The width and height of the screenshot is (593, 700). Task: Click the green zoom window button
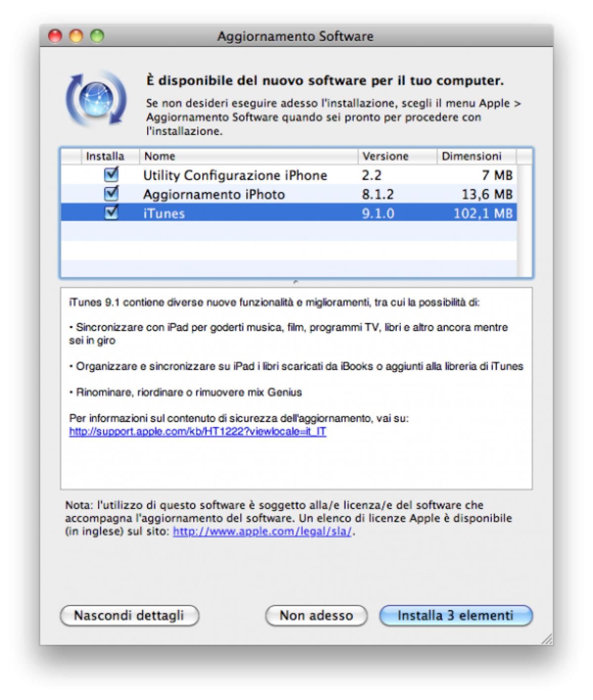tap(98, 36)
